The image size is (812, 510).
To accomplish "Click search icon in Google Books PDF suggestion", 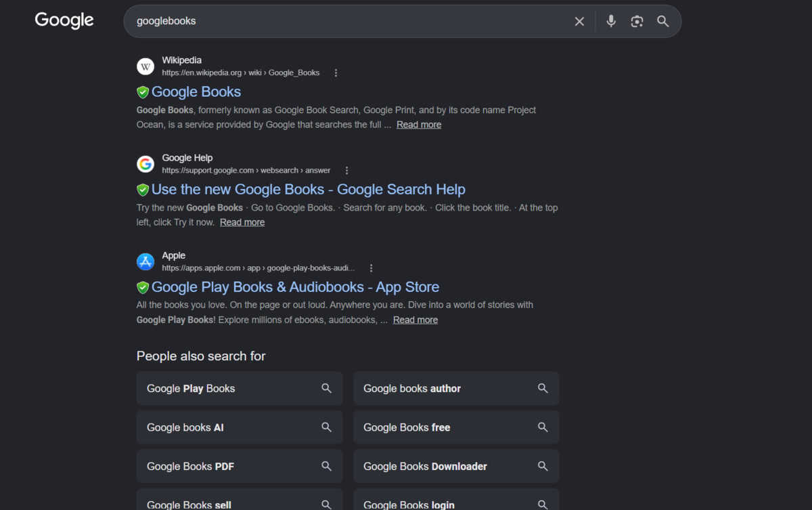I will pyautogui.click(x=326, y=466).
